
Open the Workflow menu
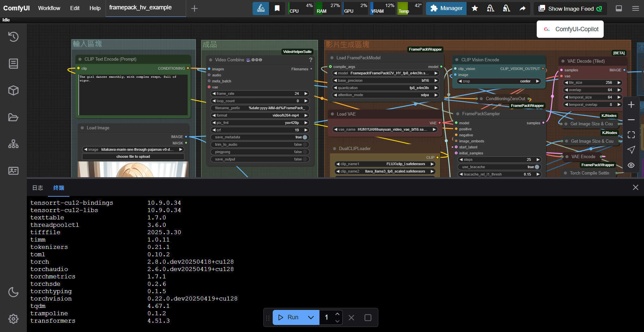49,8
